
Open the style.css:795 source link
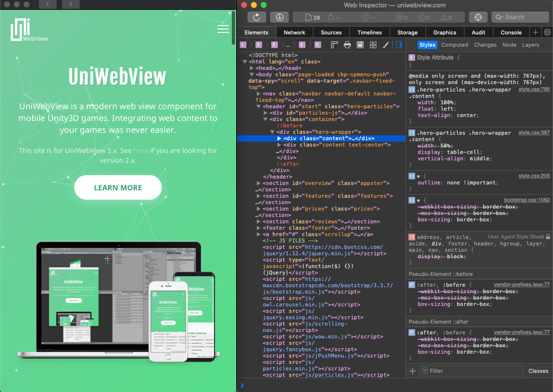point(534,90)
